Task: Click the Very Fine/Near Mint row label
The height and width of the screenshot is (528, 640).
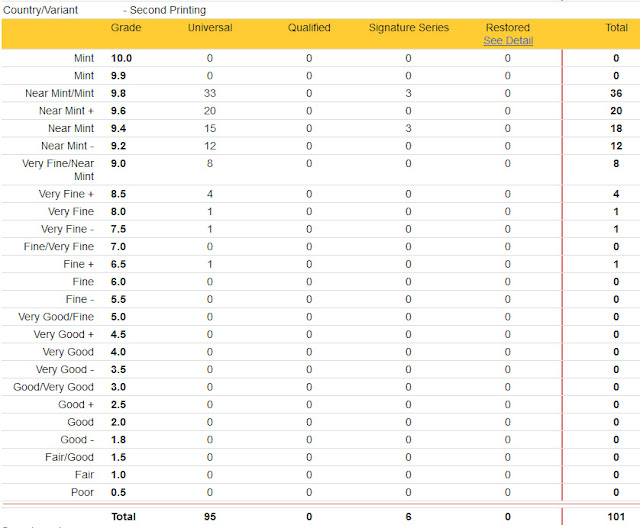Action: (x=58, y=170)
